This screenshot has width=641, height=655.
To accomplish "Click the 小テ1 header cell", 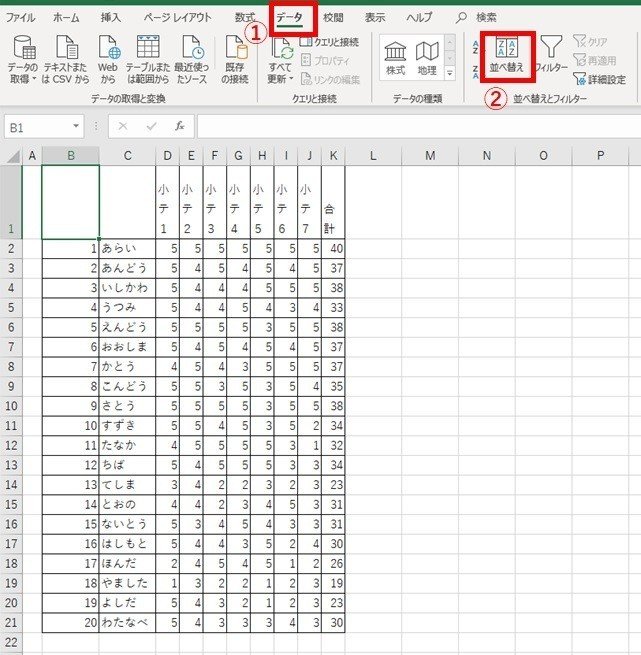I will coord(167,202).
